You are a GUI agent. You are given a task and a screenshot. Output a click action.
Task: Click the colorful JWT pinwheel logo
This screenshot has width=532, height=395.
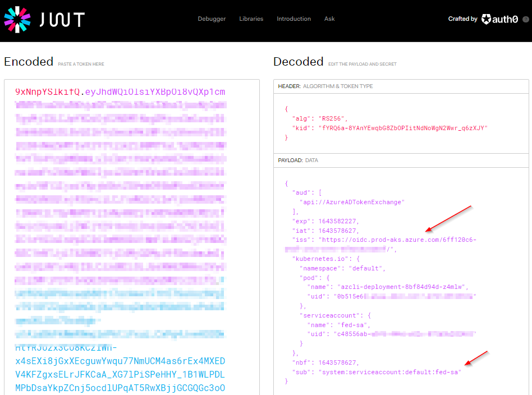(x=17, y=20)
